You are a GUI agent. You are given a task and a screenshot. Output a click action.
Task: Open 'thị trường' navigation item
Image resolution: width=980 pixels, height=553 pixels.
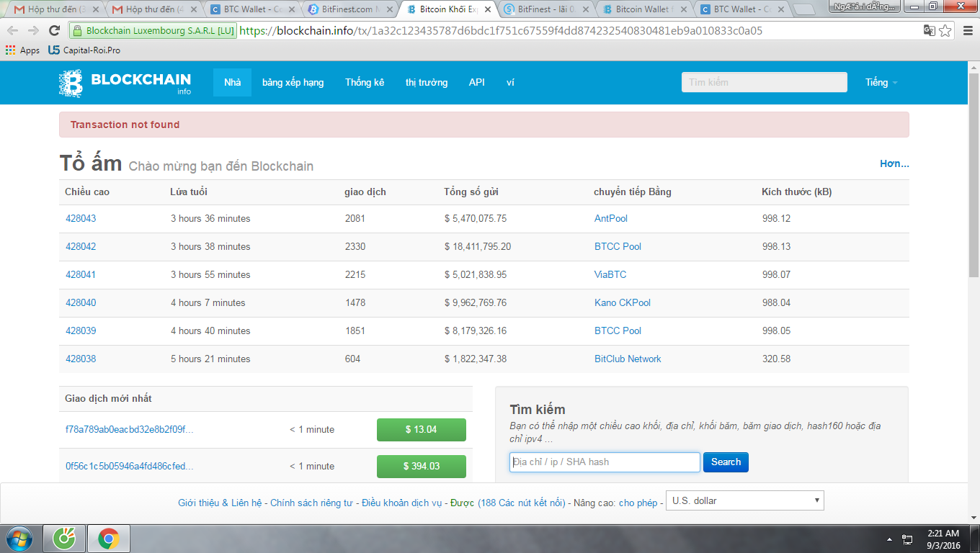(x=427, y=83)
